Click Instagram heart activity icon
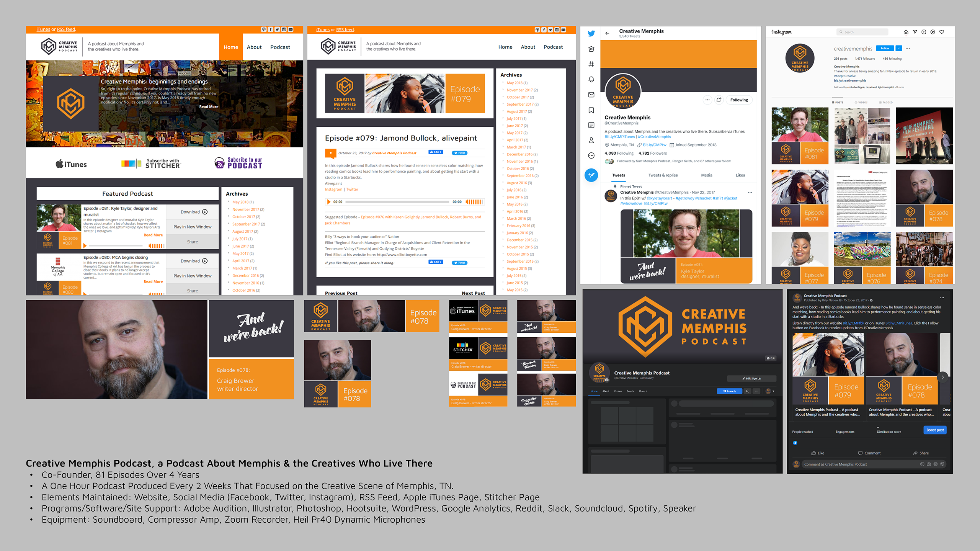Viewport: 980px width, 551px height. [942, 32]
